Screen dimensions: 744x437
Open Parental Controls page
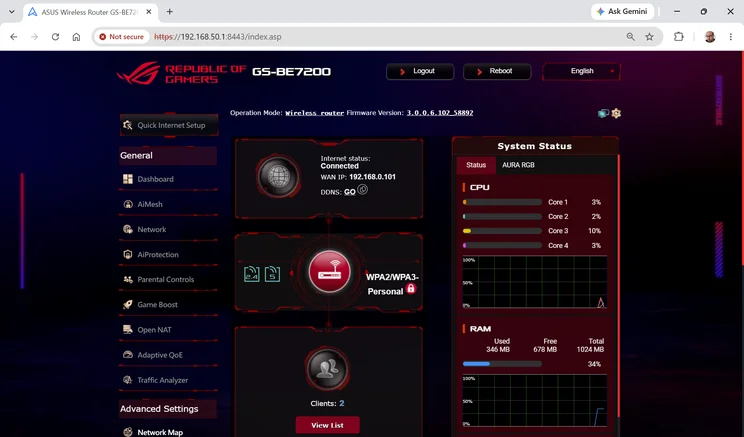[x=168, y=279]
